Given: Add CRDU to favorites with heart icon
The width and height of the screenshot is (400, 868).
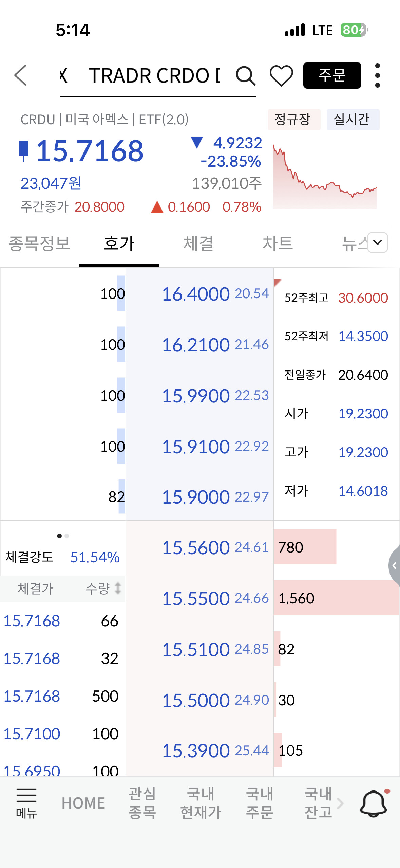Looking at the screenshot, I should pyautogui.click(x=281, y=75).
